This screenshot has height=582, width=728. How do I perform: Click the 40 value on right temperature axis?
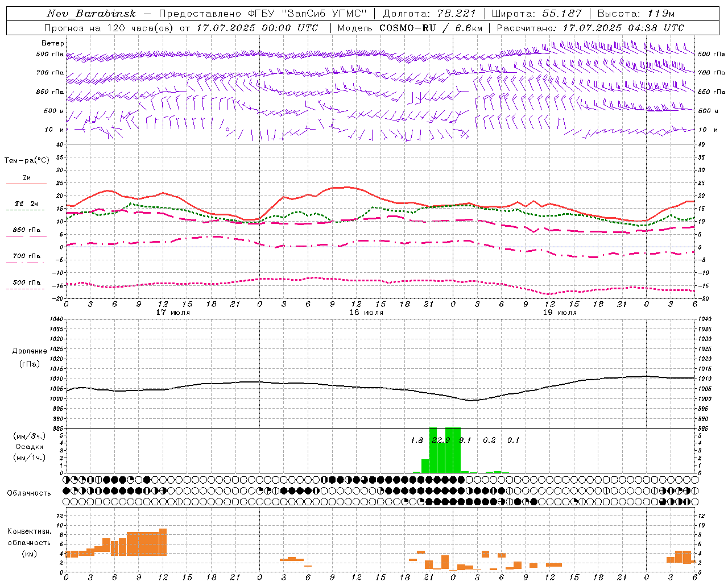coord(701,144)
